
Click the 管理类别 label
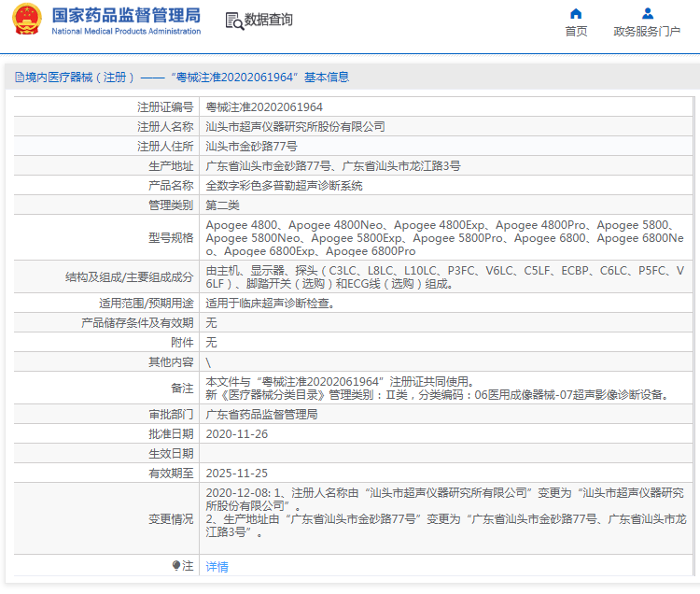pos(171,205)
